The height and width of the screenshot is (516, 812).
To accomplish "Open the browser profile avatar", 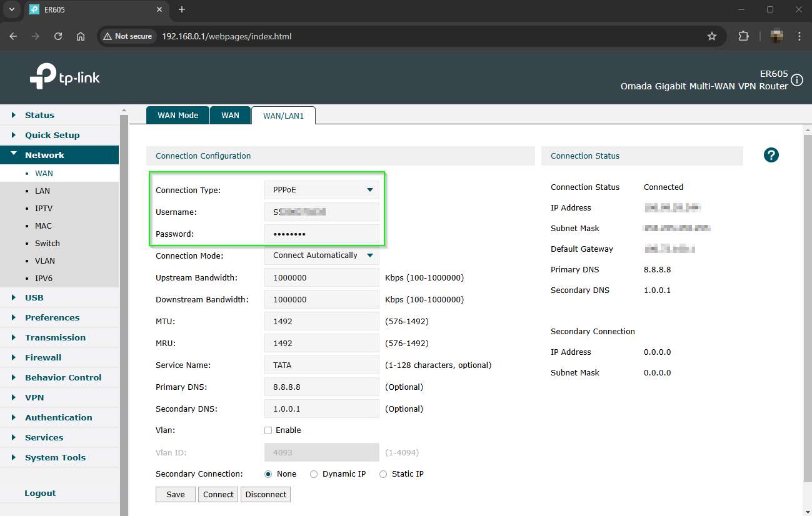I will (776, 36).
